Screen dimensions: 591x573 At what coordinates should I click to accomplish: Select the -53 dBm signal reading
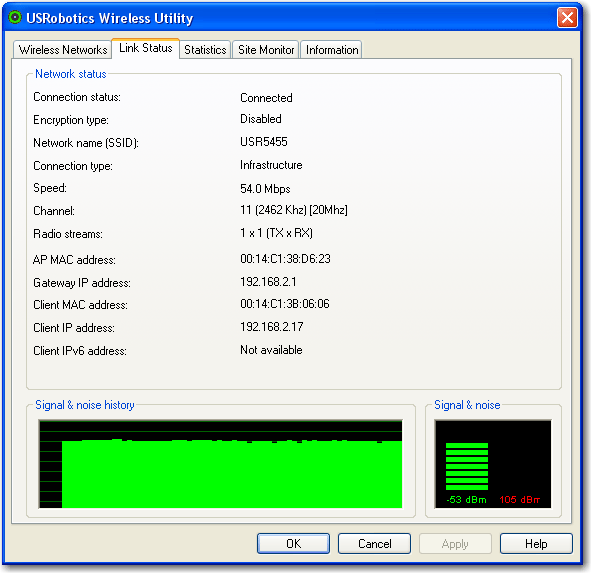click(x=466, y=500)
